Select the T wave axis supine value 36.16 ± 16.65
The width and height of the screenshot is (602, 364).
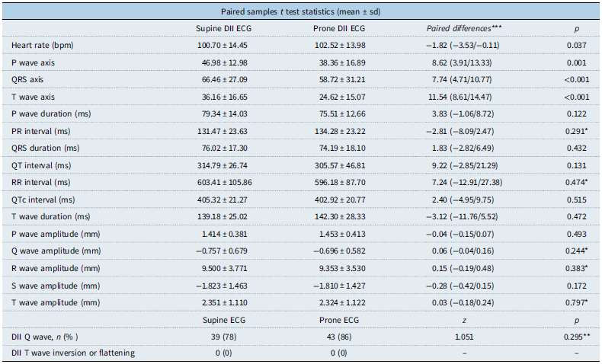coord(225,97)
